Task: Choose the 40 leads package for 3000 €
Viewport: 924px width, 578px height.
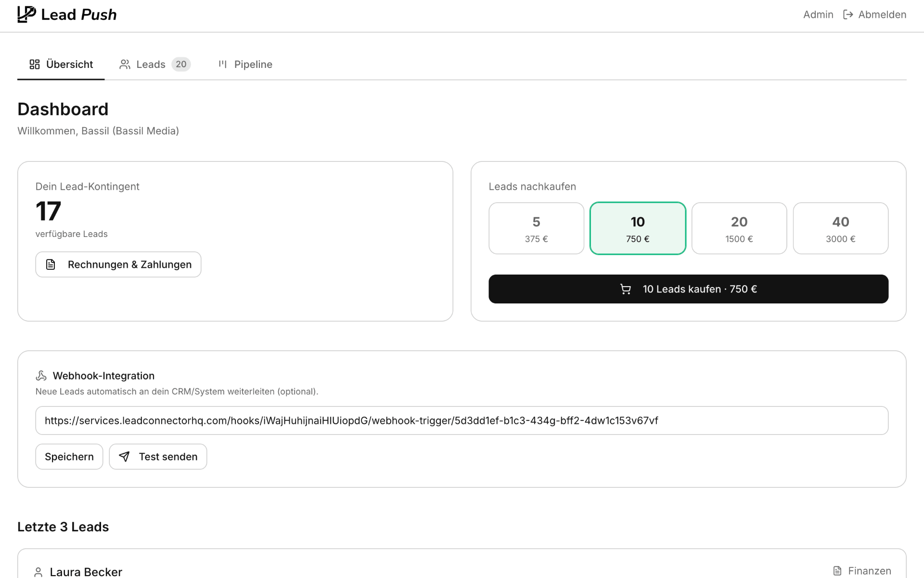Action: pyautogui.click(x=840, y=228)
